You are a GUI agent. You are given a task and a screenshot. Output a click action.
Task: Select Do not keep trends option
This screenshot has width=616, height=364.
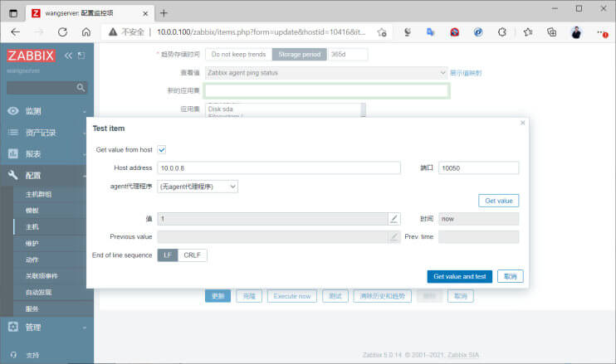pos(238,55)
